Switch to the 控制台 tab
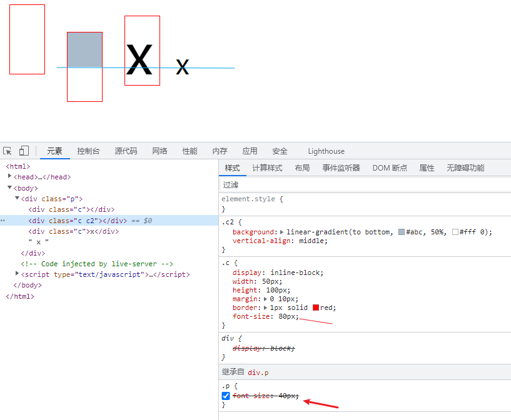511x420 pixels. [x=88, y=151]
